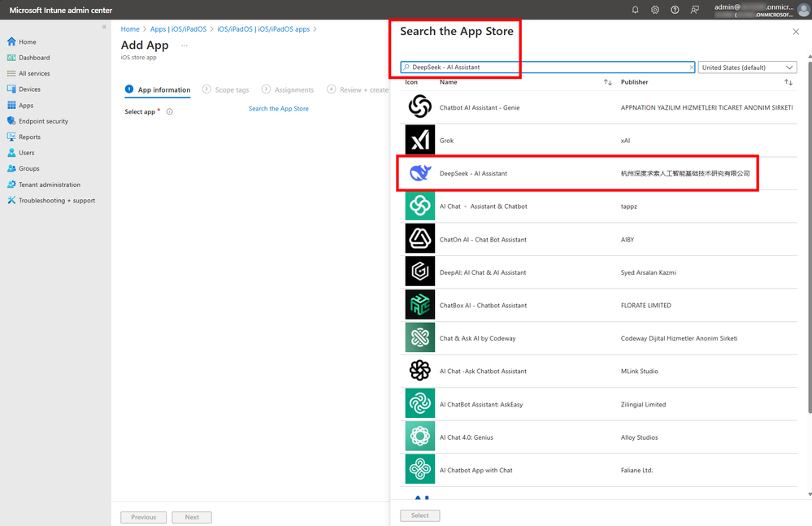
Task: Open the account avatar icon
Action: coord(804,10)
